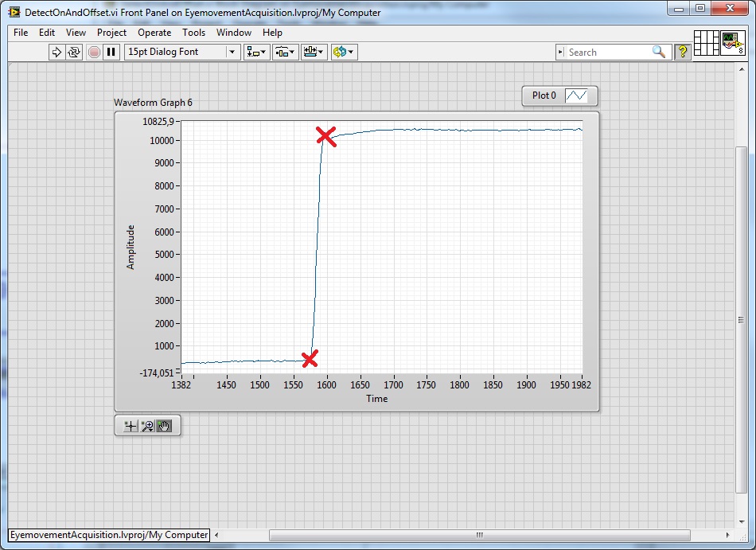Viewport: 756px width, 550px height.
Task: Click the horizontal scrollbar left arrow
Action: tap(216, 535)
